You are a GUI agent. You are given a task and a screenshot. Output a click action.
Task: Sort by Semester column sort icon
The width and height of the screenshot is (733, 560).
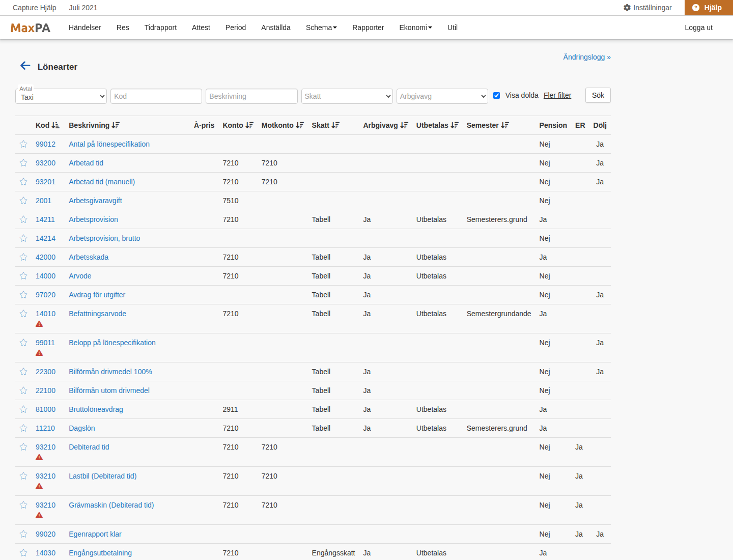(x=505, y=125)
